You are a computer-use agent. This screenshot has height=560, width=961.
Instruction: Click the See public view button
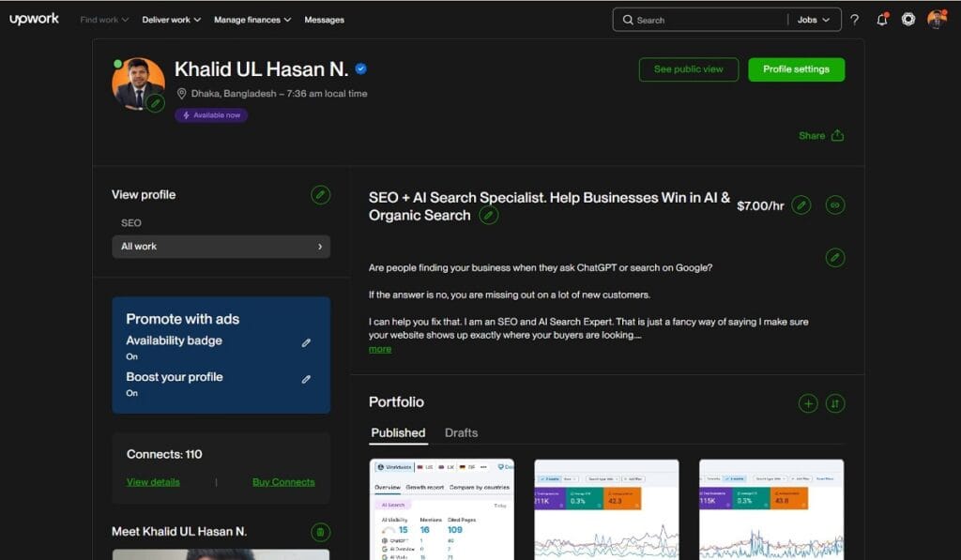[x=688, y=69]
